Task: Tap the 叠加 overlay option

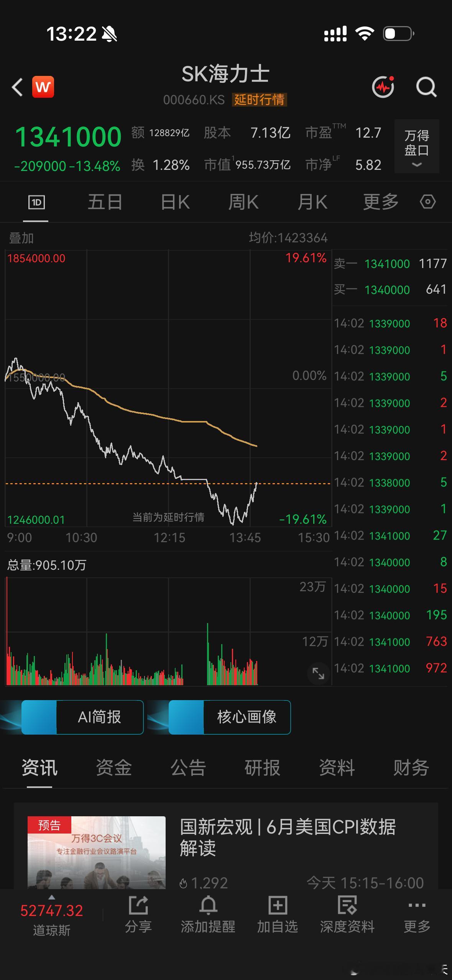Action: 21,238
